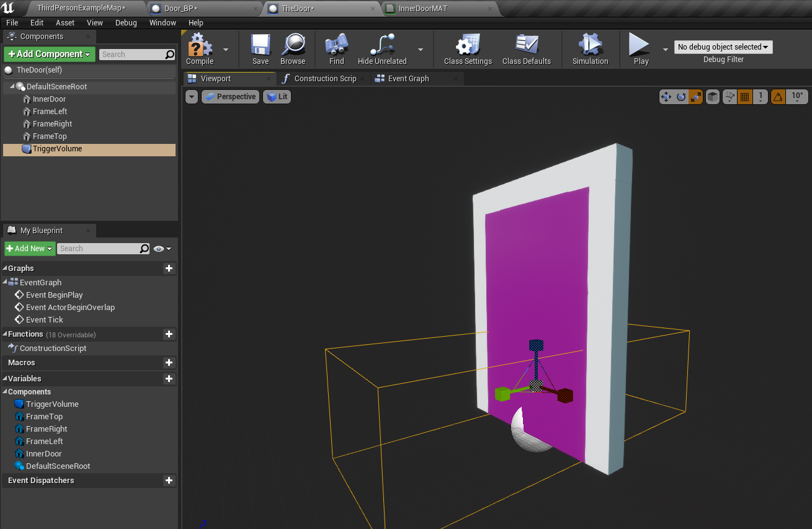
Task: Open the Debug menu
Action: 126,22
